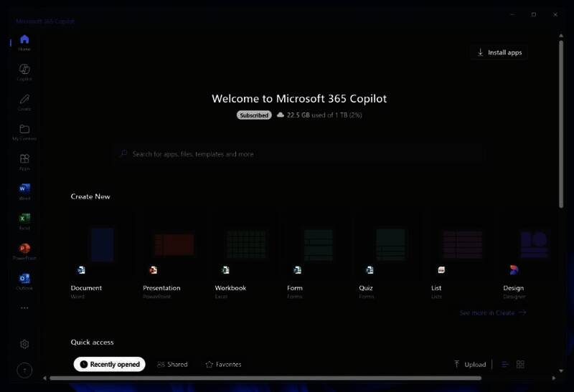The image size is (574, 392).
Task: Click the Install apps button
Action: (499, 52)
